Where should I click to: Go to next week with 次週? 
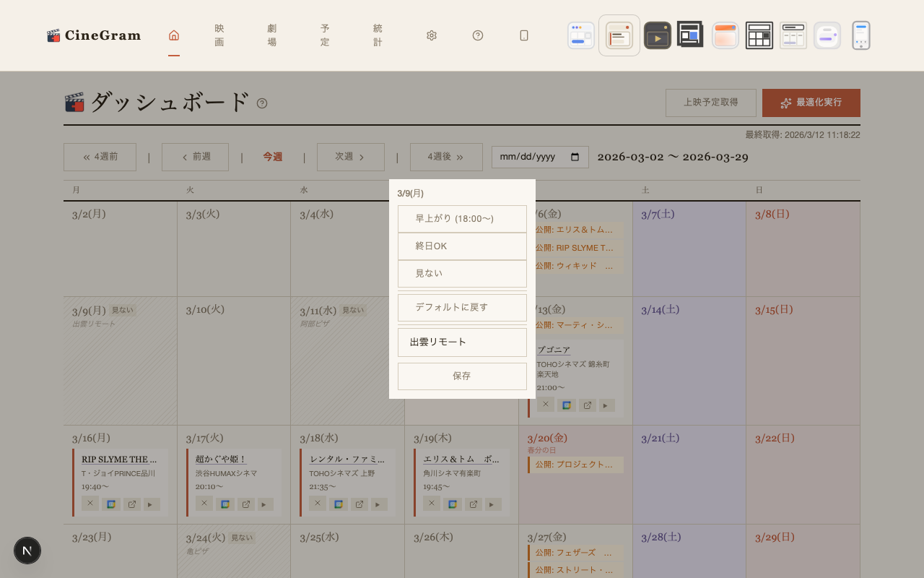point(350,157)
